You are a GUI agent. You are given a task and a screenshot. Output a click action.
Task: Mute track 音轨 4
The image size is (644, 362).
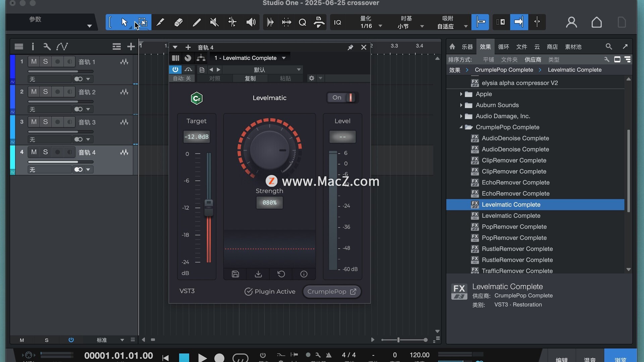click(34, 152)
